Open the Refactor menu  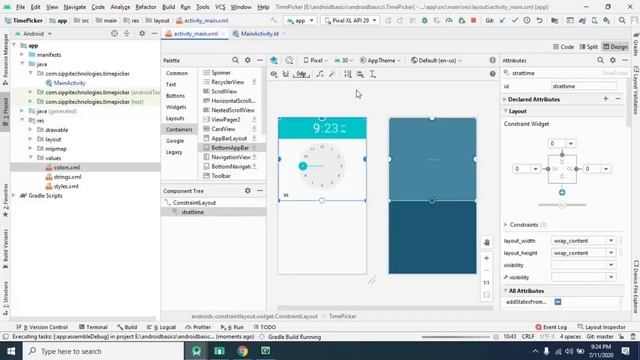tap(146, 7)
